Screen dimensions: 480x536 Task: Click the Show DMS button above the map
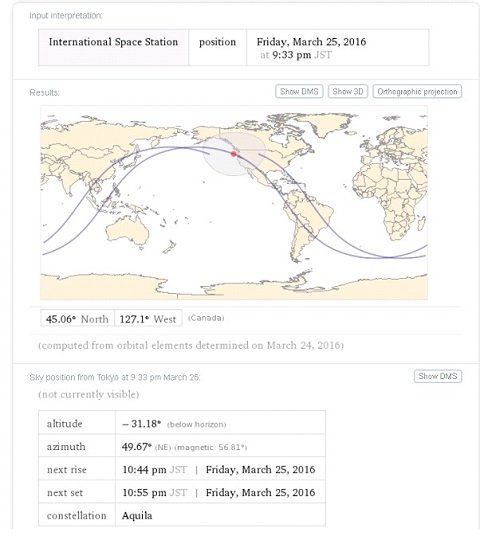click(299, 92)
